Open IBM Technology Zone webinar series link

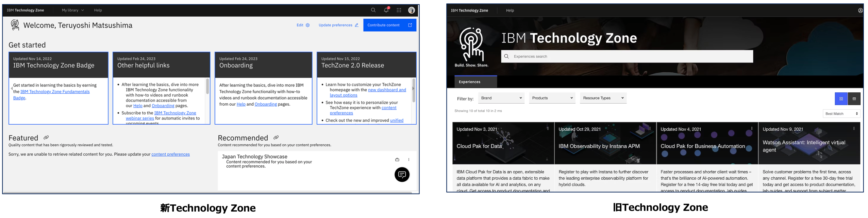[161, 115]
